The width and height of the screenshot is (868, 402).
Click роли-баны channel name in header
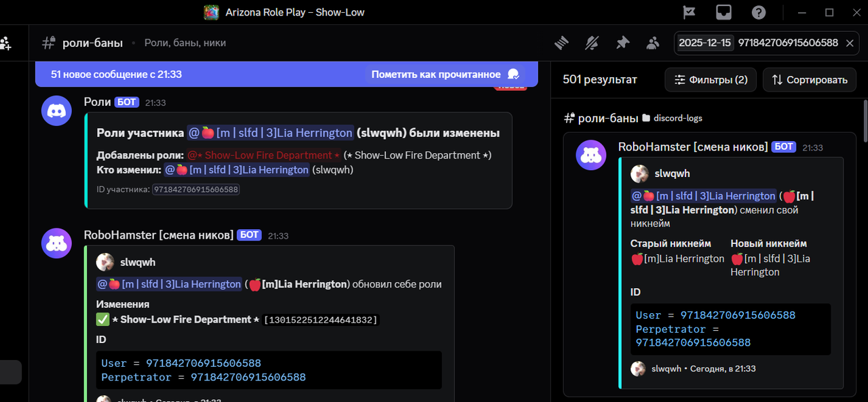click(x=92, y=43)
